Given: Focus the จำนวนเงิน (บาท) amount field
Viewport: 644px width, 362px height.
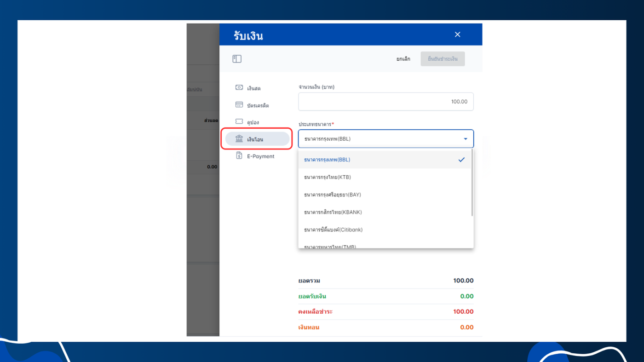Looking at the screenshot, I should 385,102.
